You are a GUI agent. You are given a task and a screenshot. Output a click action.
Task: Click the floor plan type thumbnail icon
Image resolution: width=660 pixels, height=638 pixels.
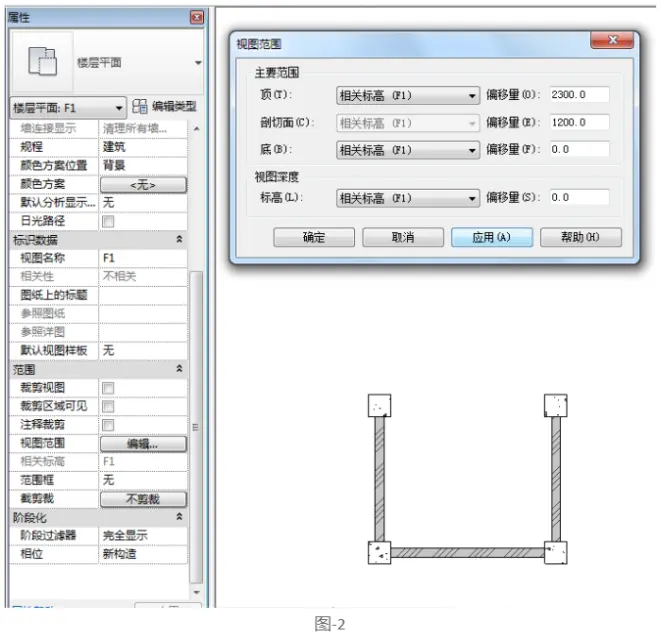click(x=43, y=61)
